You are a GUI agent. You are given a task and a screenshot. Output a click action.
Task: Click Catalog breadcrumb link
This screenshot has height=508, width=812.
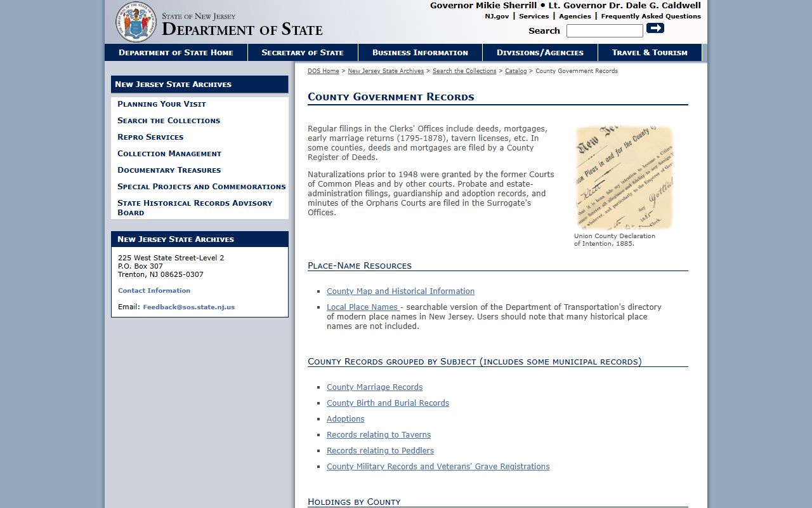click(516, 71)
